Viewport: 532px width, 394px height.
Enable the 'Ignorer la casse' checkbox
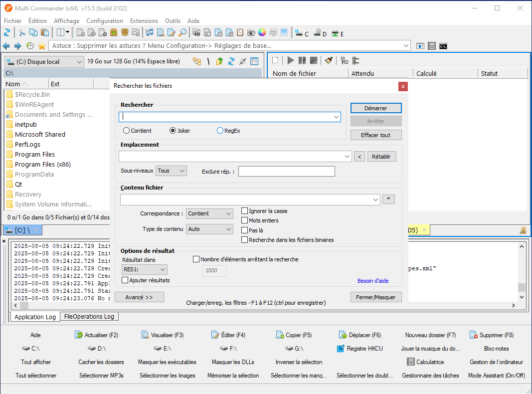coord(245,211)
